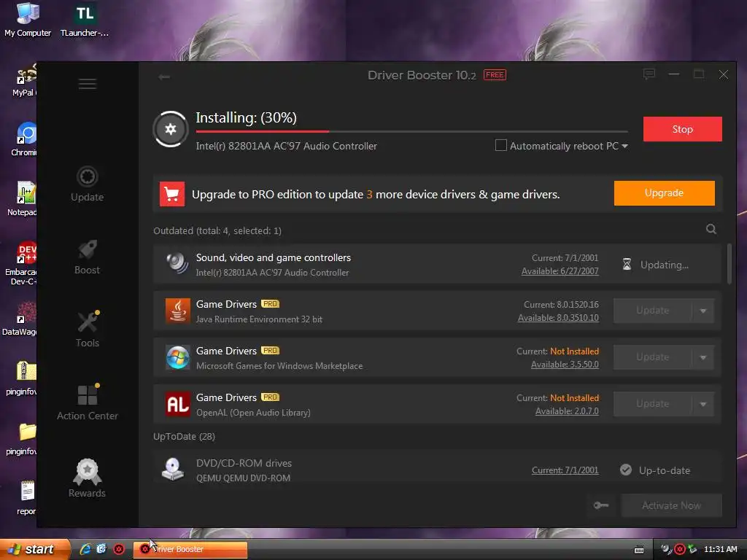Click the feedback chat icon in title bar
Screen dimensions: 747x560
pyautogui.click(x=649, y=74)
